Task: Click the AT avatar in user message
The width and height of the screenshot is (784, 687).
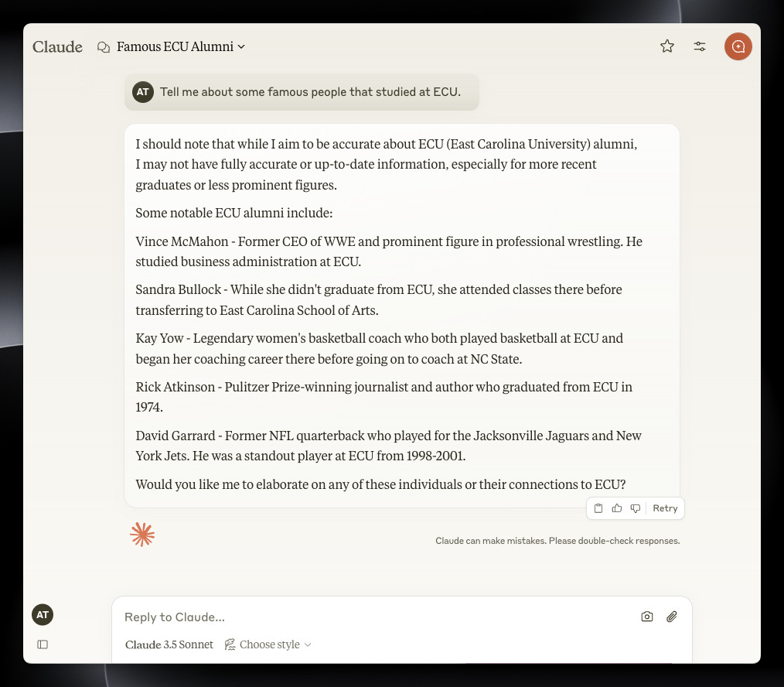Action: click(143, 92)
